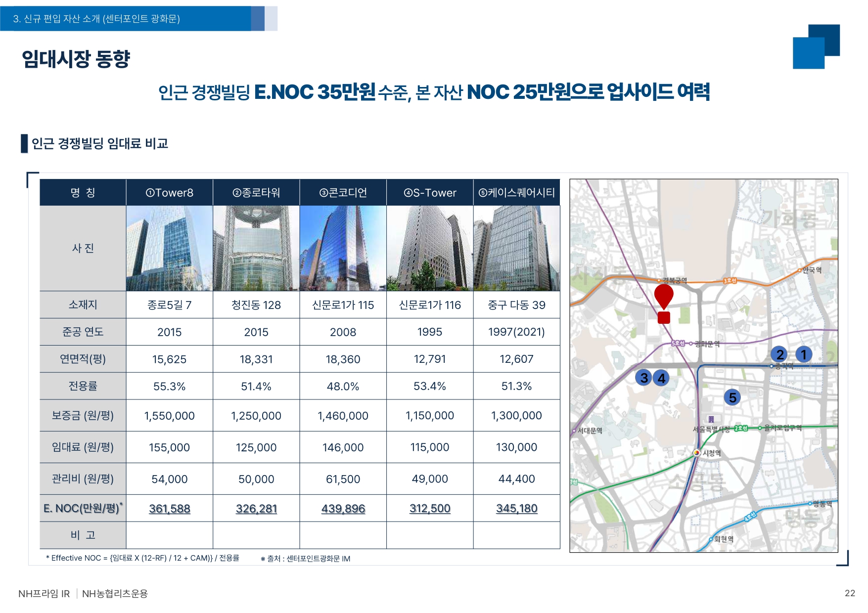Click the orange 3호선 line badge
Image resolution: width=868 pixels, height=613 pixels.
pyautogui.click(x=730, y=281)
